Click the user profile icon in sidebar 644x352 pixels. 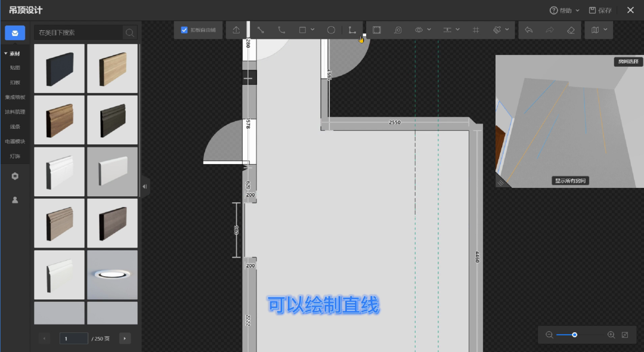(15, 200)
